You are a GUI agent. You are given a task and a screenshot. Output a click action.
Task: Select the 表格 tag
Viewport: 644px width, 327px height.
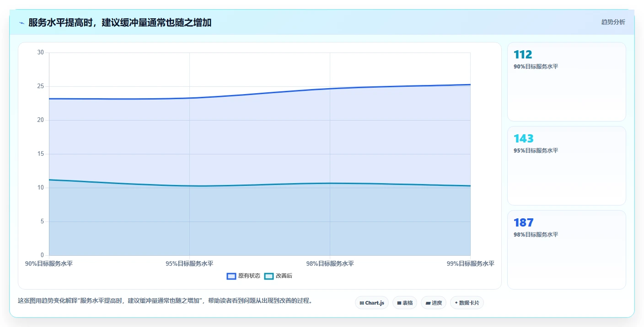coord(405,303)
